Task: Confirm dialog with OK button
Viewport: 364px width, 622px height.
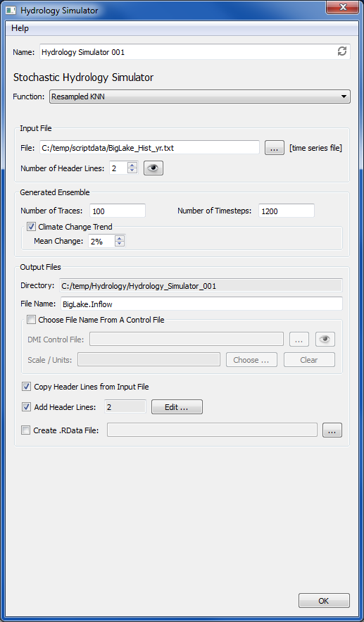Action: 324,601
